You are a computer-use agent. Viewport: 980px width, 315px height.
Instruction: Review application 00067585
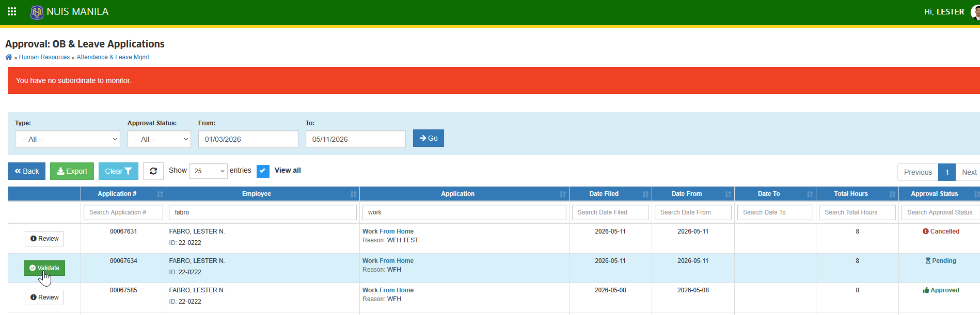(x=44, y=297)
